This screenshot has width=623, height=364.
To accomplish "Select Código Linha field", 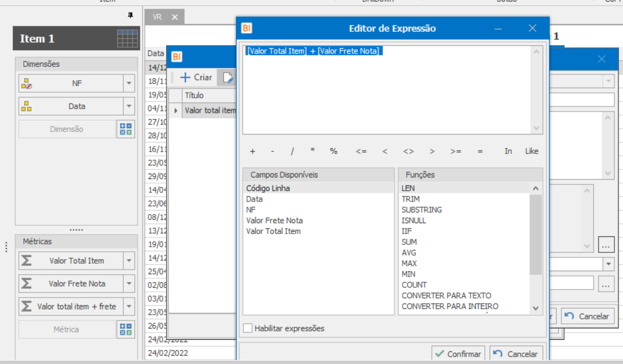I will pos(318,188).
